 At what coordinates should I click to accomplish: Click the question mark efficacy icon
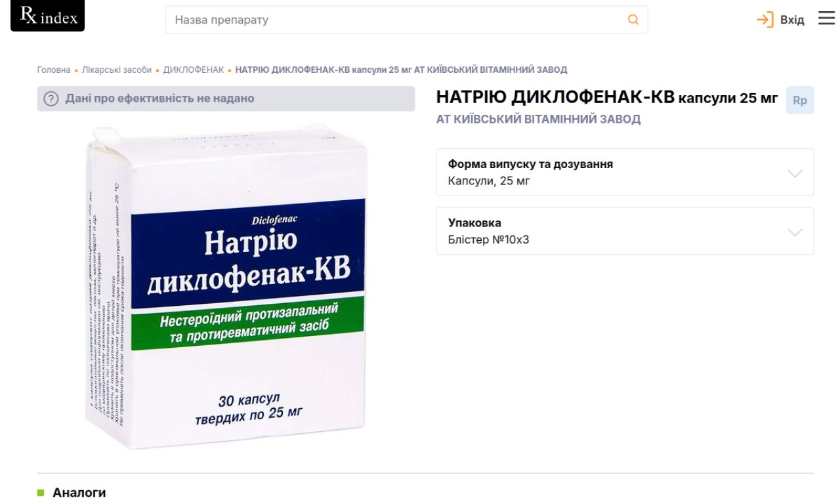(51, 99)
